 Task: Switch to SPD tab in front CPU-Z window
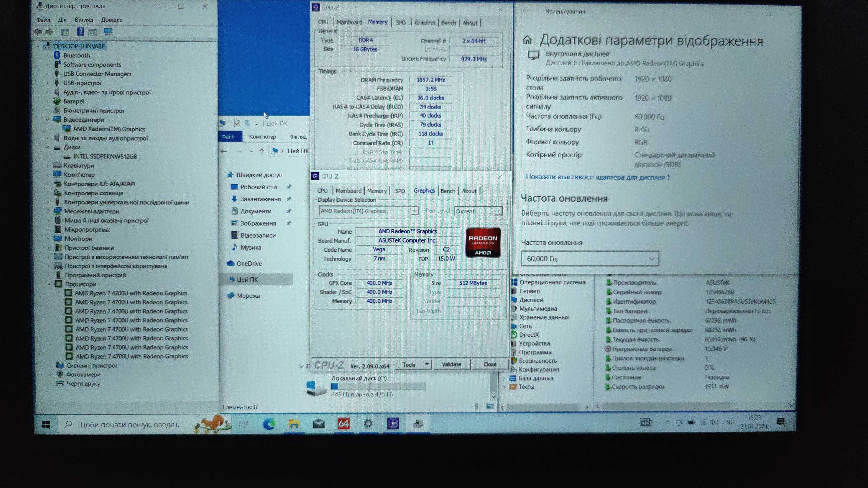(400, 191)
